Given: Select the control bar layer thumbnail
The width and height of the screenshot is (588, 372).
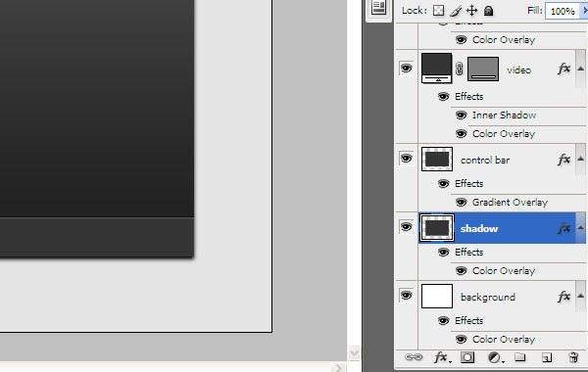Looking at the screenshot, I should 437,159.
